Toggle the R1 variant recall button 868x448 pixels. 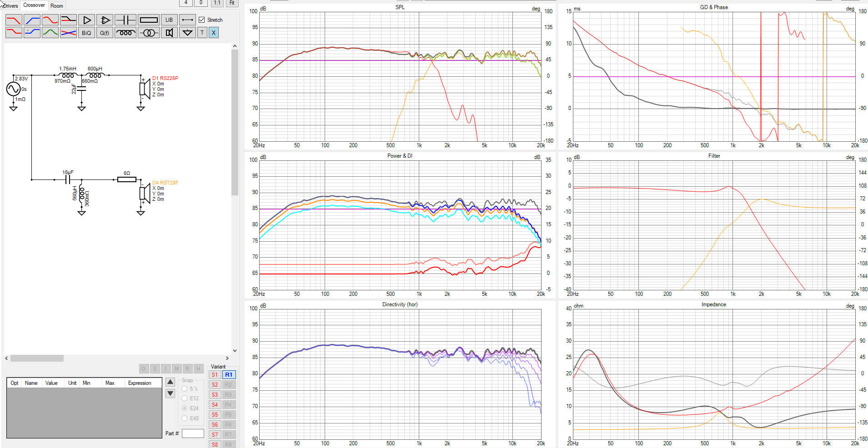point(229,375)
